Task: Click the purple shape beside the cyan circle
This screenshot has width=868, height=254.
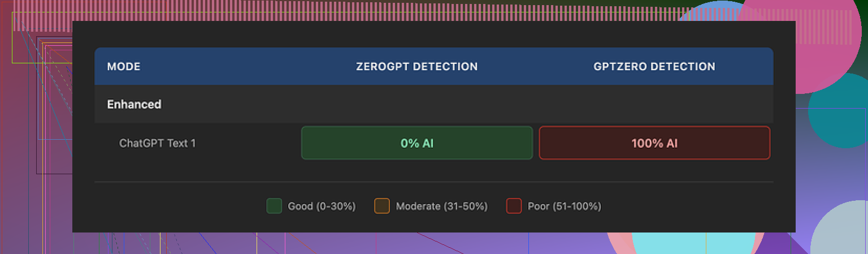Action: (x=783, y=244)
